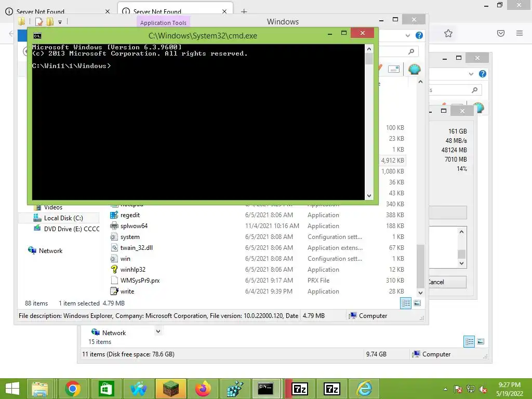Expand the ribbon in Windows Explorer window
The height and width of the screenshot is (399, 532).
[407, 35]
